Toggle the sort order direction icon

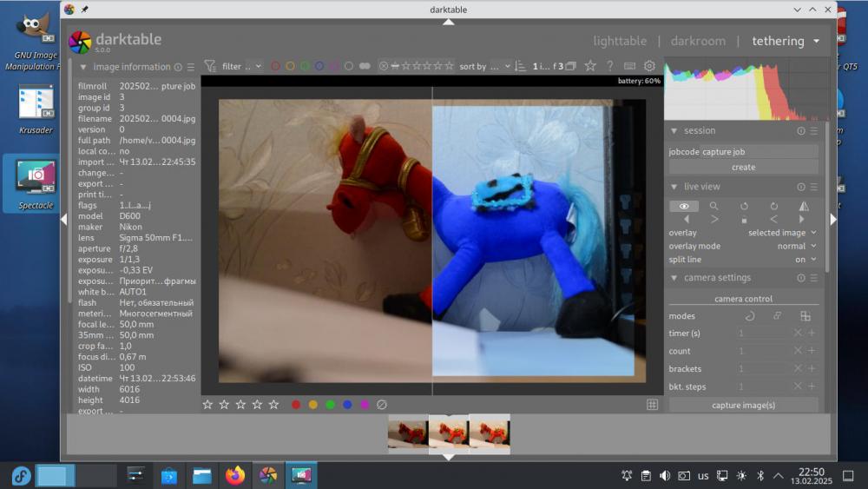pyautogui.click(x=520, y=67)
